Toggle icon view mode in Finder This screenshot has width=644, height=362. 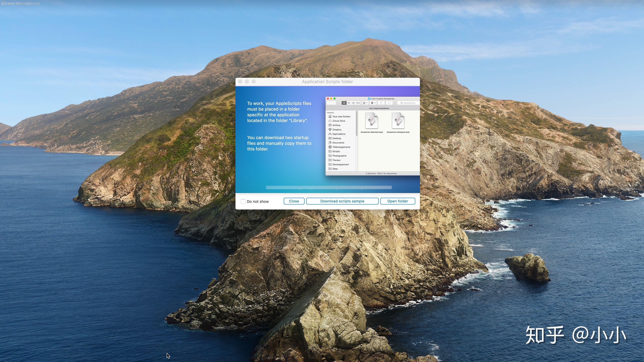click(x=344, y=103)
